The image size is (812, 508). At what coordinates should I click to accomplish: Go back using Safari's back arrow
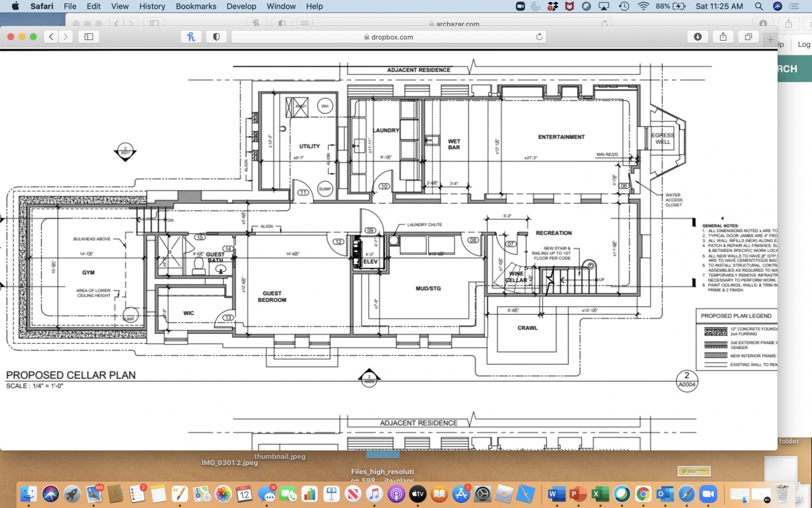[x=51, y=37]
